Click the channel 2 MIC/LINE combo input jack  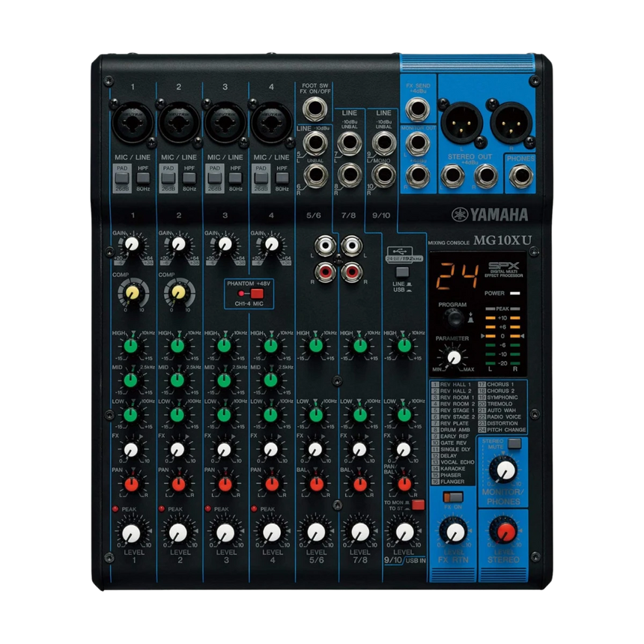179,122
